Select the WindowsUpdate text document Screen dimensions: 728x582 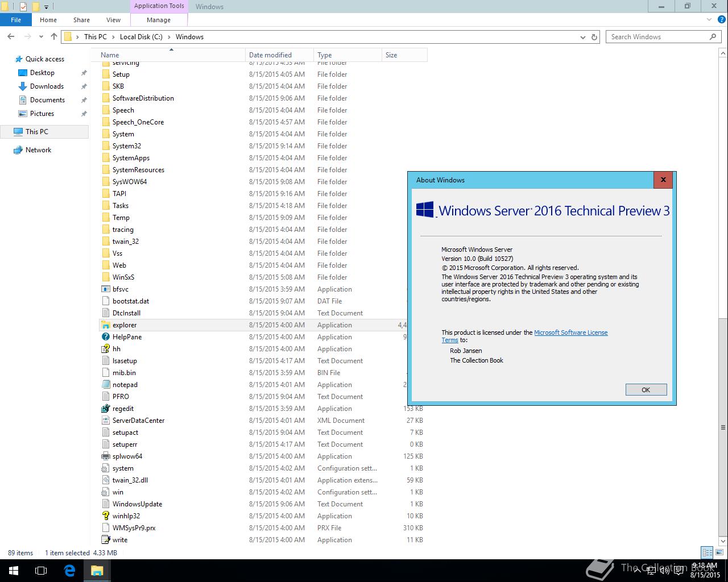coord(137,504)
